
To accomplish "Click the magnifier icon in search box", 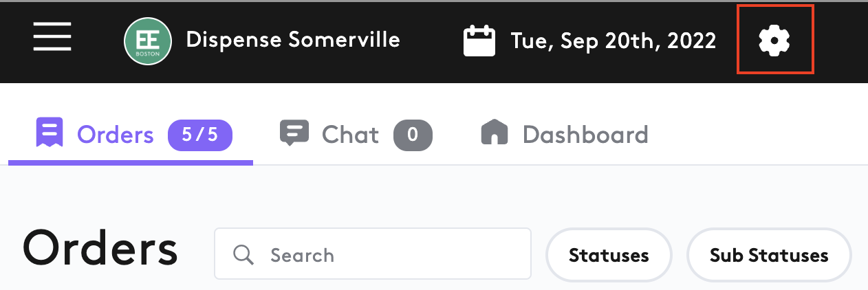I will pos(243,255).
